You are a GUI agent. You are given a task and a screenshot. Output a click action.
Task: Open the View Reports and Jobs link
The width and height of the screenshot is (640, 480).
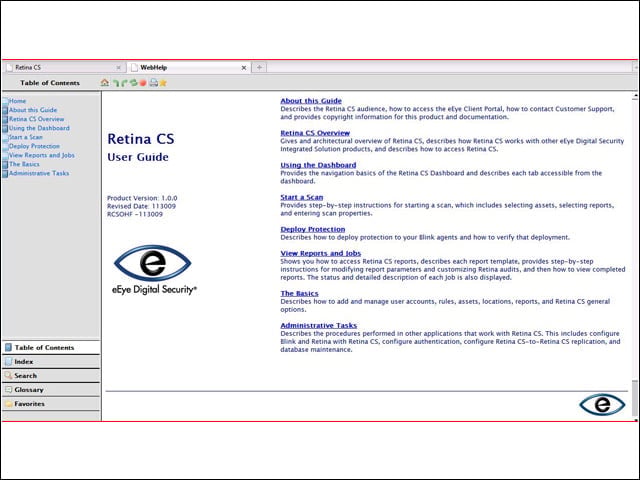pyautogui.click(x=320, y=253)
